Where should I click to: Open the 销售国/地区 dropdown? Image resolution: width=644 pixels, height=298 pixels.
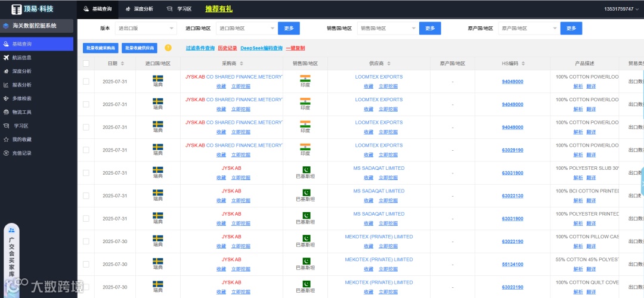pyautogui.click(x=388, y=29)
